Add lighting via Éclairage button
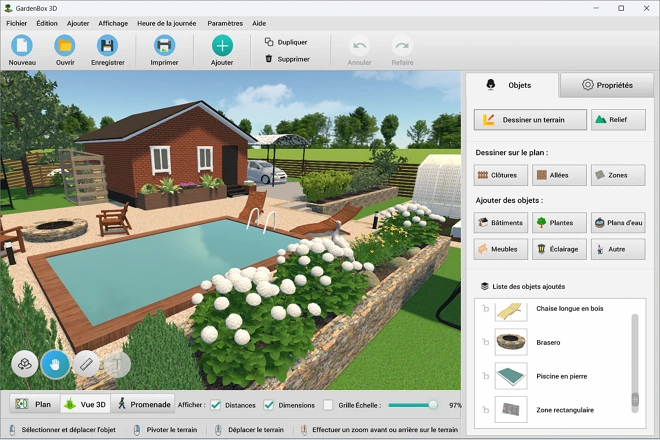The width and height of the screenshot is (660, 440). pyautogui.click(x=559, y=249)
